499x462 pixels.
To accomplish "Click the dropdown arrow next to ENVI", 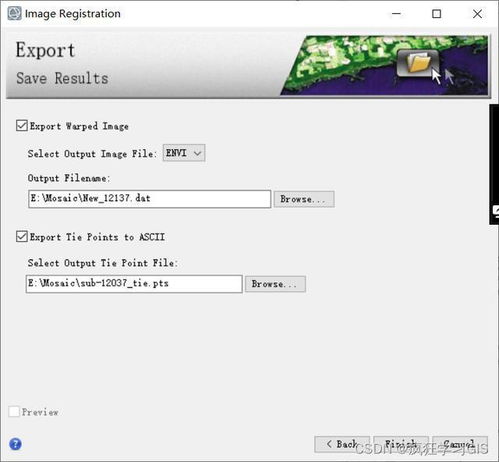I will point(198,153).
